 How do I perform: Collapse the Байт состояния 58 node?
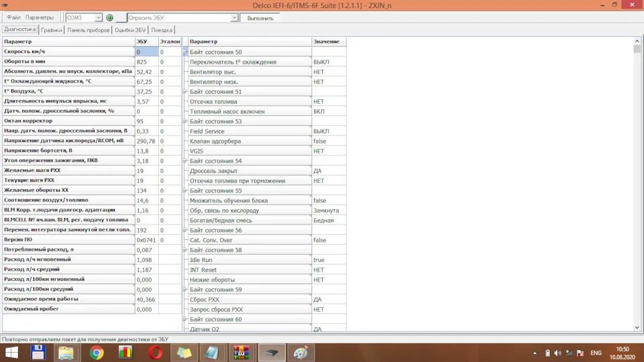tap(184, 250)
